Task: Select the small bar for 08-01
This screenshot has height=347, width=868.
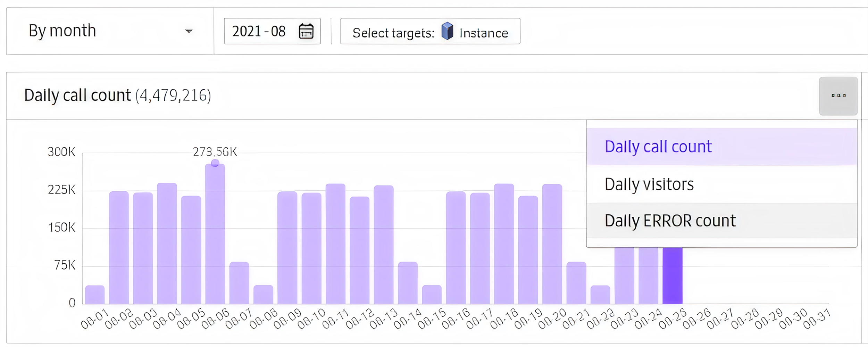Action: point(95,295)
